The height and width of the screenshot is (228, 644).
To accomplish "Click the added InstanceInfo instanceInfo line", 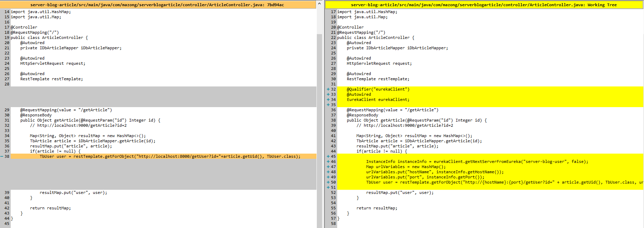I will [x=477, y=162].
